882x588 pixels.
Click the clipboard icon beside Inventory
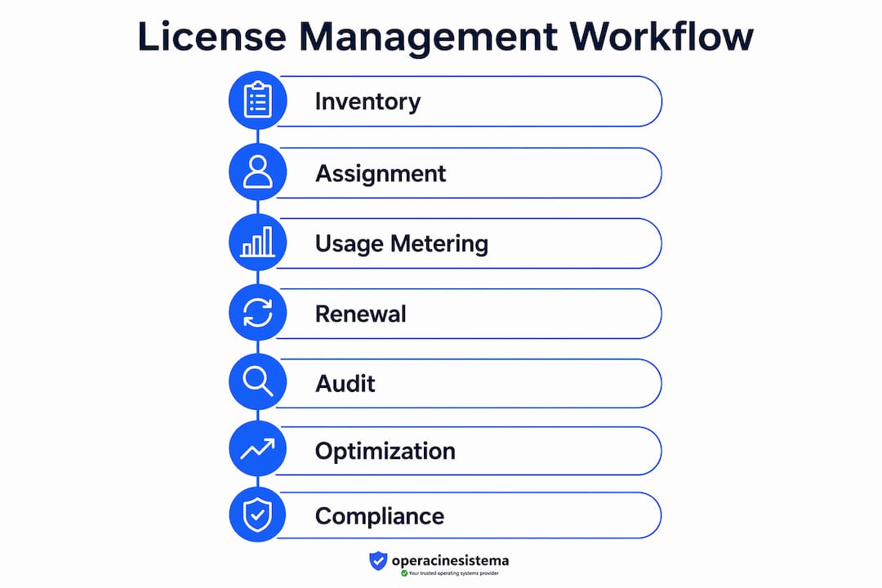[257, 100]
